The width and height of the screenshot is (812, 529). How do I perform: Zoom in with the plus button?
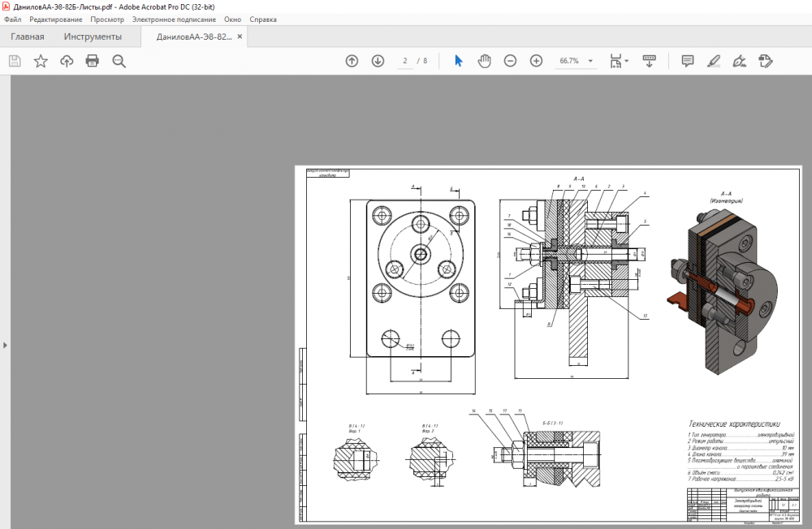click(x=536, y=61)
